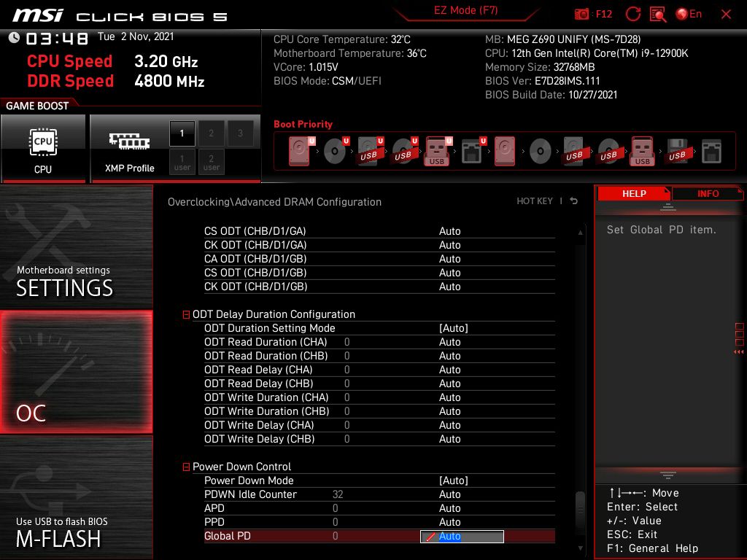Viewport: 747px width, 560px height.
Task: Open the HOT KEY list
Action: [x=535, y=201]
